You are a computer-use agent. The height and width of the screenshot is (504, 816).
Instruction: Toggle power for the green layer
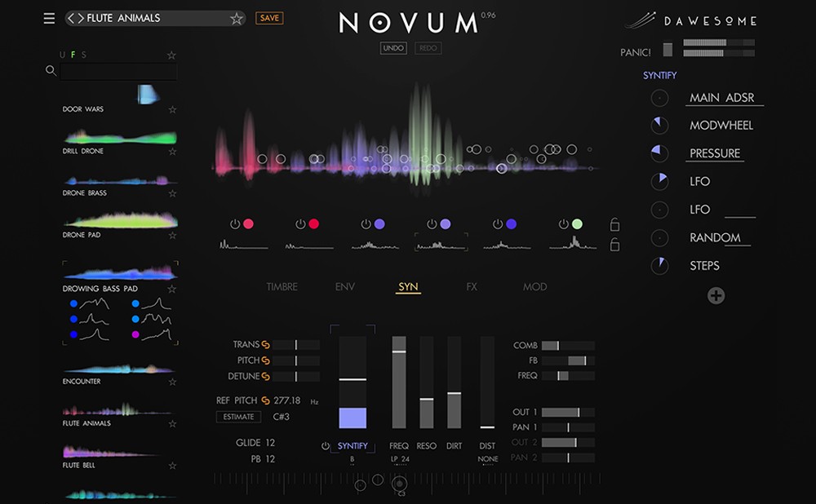pos(565,224)
